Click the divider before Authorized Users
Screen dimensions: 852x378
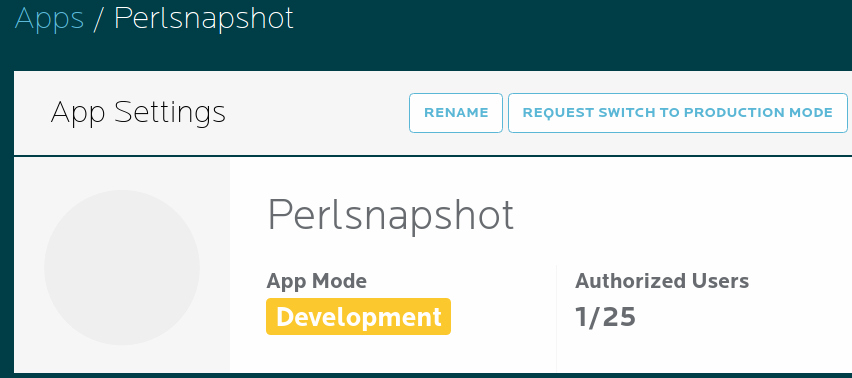(x=556, y=318)
